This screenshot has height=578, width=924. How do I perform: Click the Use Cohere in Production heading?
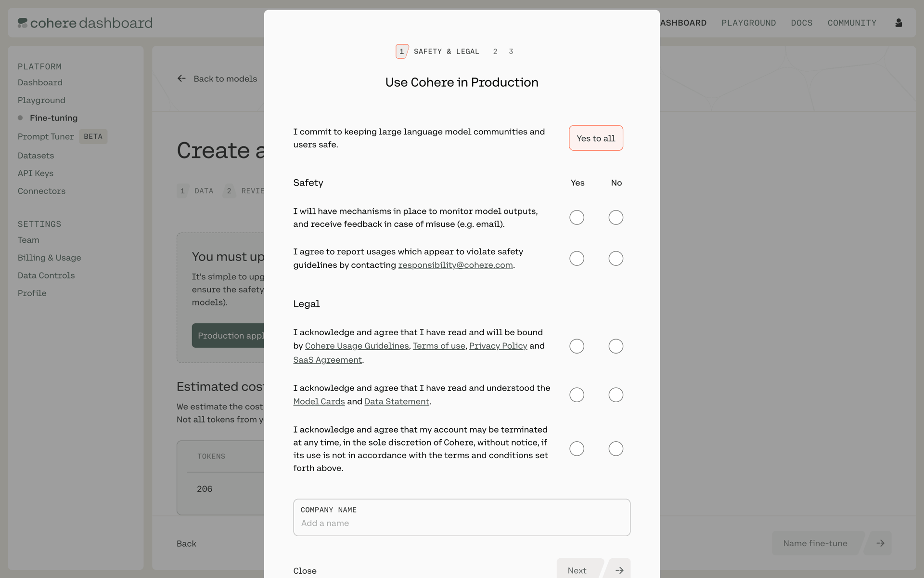click(x=462, y=82)
